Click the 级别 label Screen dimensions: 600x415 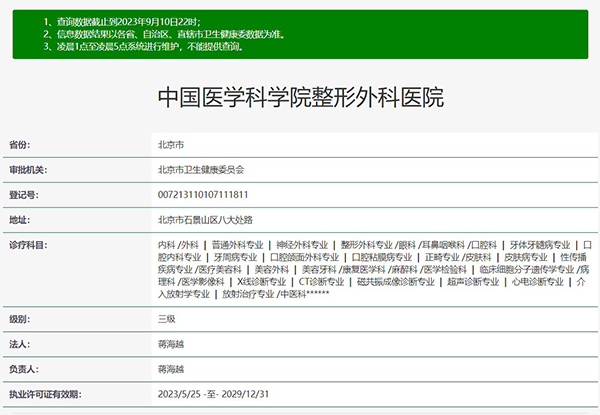click(x=20, y=319)
